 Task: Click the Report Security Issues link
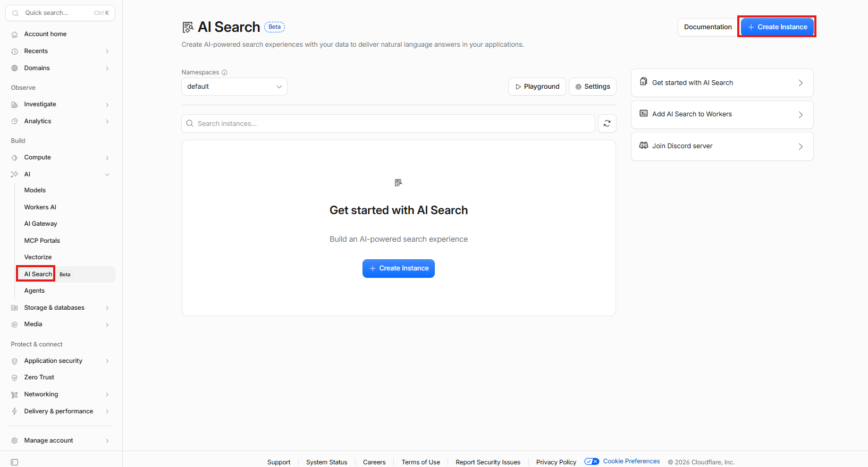(x=488, y=462)
